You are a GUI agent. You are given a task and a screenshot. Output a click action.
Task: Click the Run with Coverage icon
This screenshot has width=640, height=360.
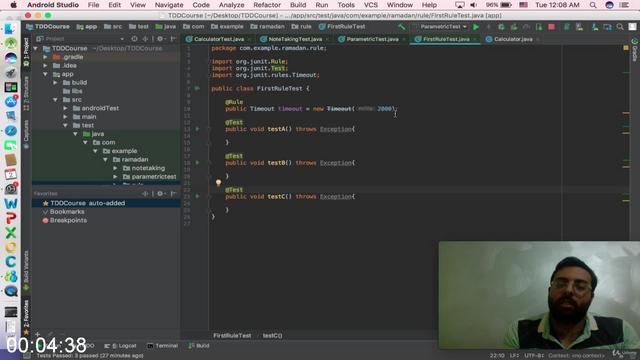point(514,27)
